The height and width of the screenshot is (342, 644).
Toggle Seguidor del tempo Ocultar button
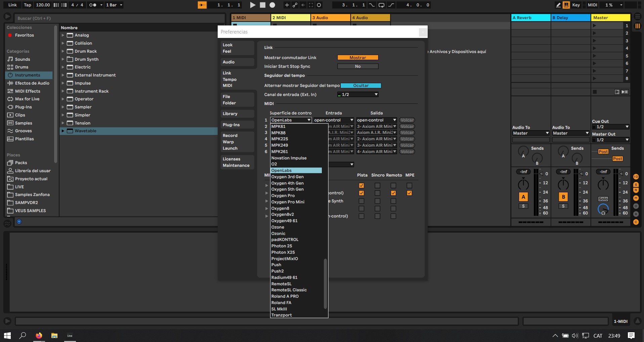click(x=361, y=86)
